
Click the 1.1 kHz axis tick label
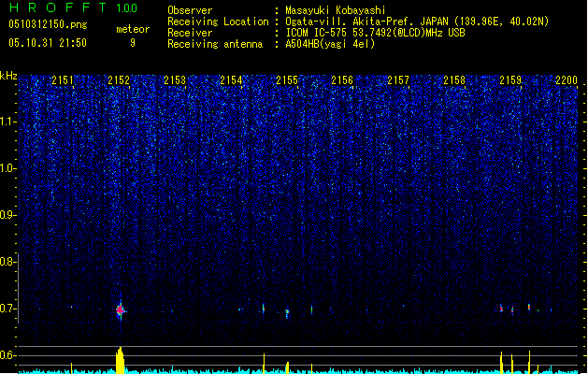click(x=8, y=122)
